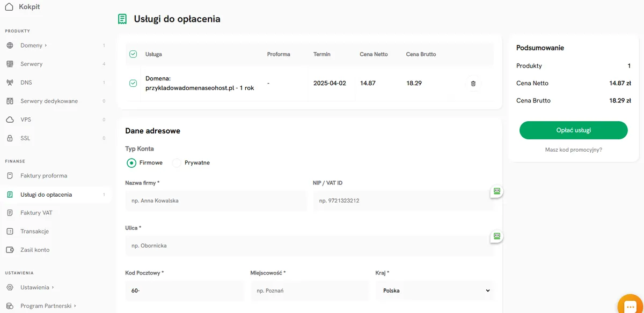The width and height of the screenshot is (644, 313).
Task: Click the DNS antenna icon
Action: [x=10, y=83]
